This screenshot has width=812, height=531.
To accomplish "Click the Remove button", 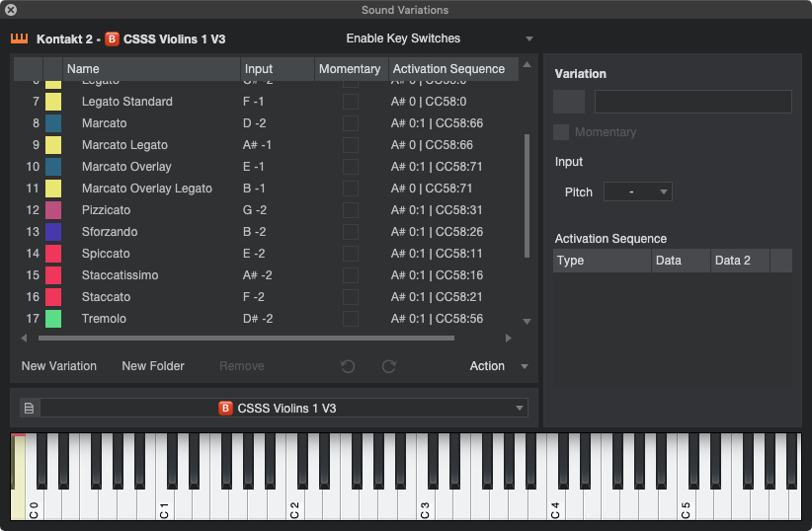I will [x=242, y=366].
